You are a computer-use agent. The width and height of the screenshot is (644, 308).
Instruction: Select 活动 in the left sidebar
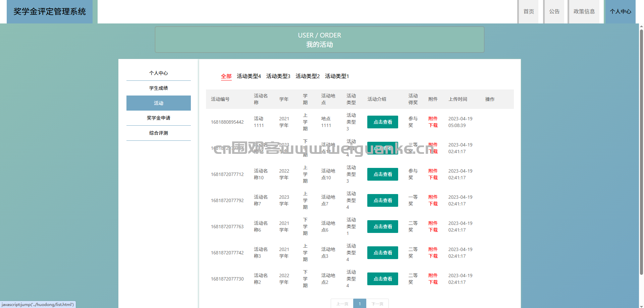pos(159,103)
